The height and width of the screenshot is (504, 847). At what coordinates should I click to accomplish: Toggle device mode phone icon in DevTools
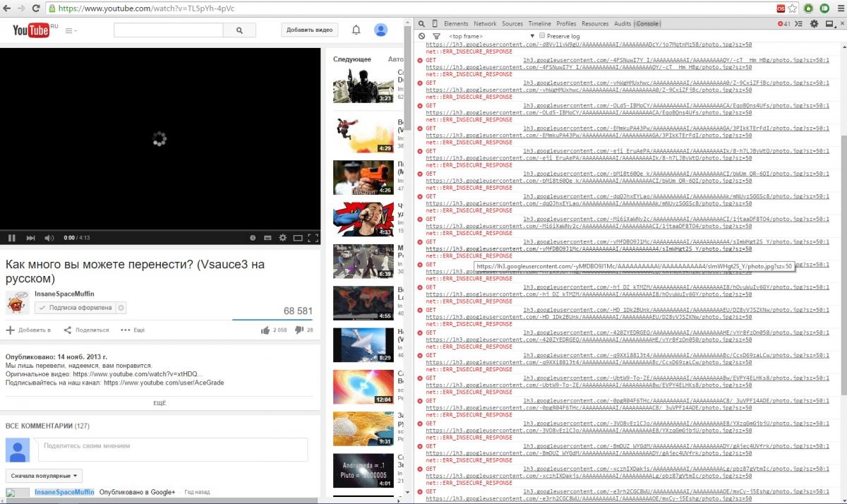click(435, 23)
